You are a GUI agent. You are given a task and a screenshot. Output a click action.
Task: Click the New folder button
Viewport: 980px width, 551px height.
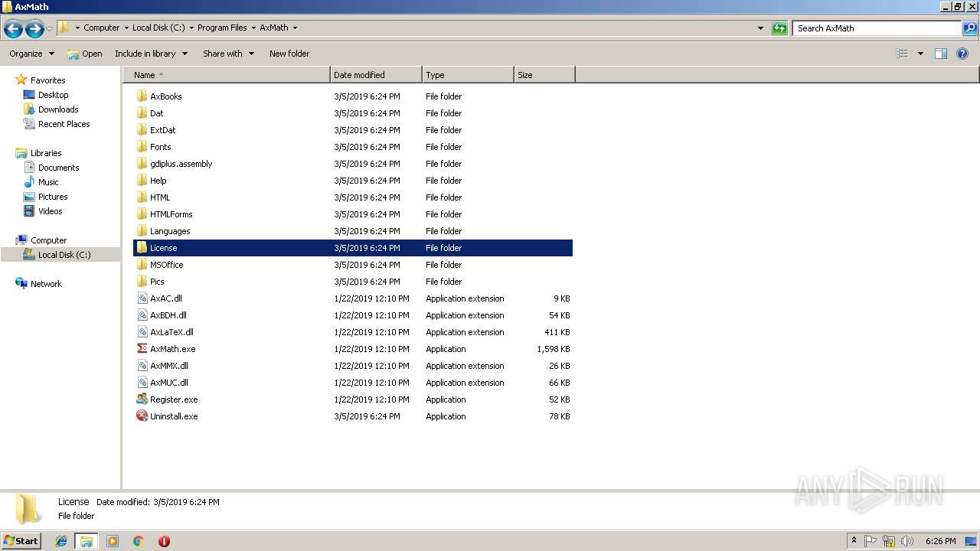[x=289, y=54]
